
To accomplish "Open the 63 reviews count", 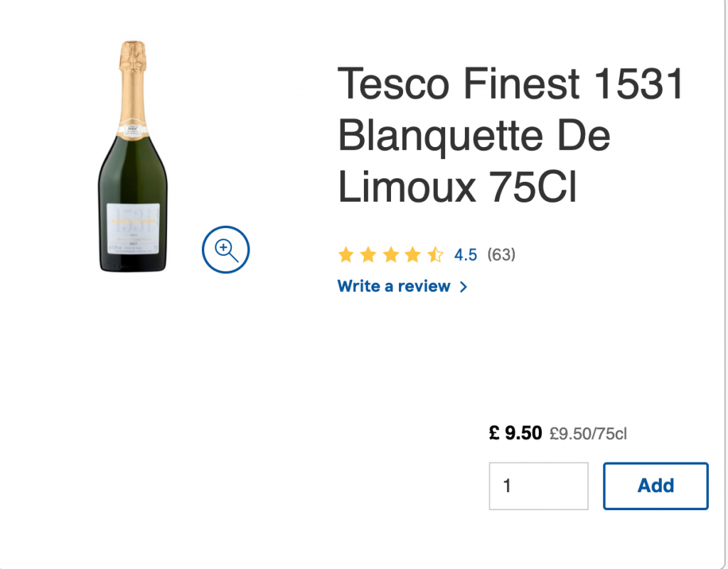I will [501, 254].
